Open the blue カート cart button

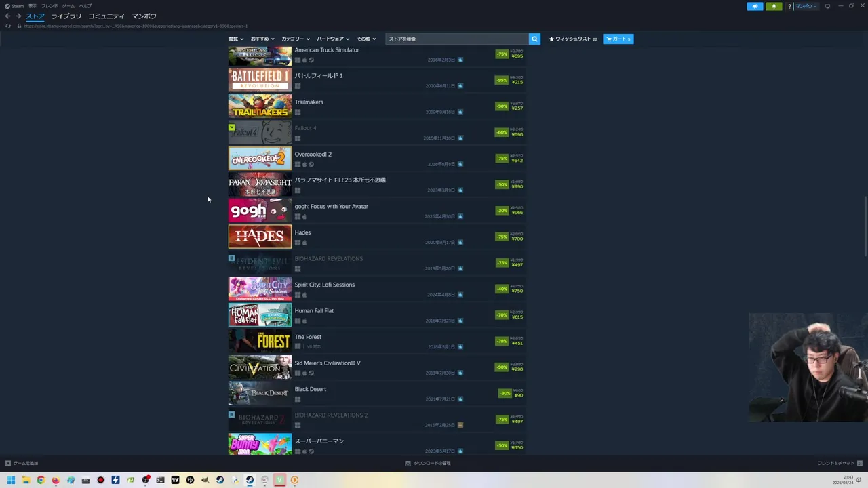click(618, 39)
